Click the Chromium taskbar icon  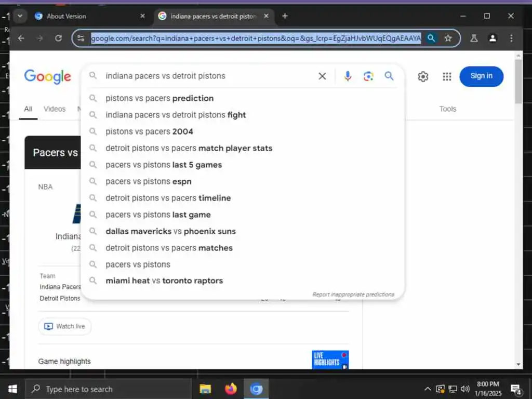pyautogui.click(x=256, y=389)
